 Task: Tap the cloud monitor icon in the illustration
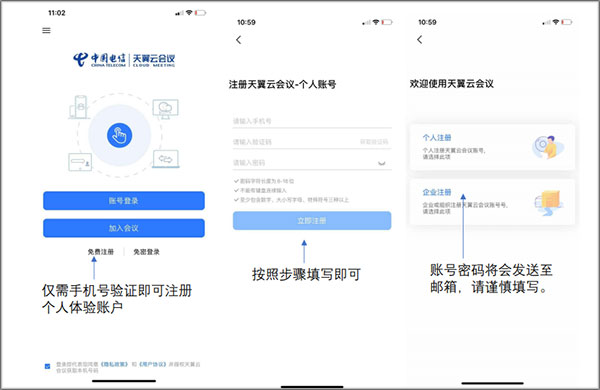(165, 109)
